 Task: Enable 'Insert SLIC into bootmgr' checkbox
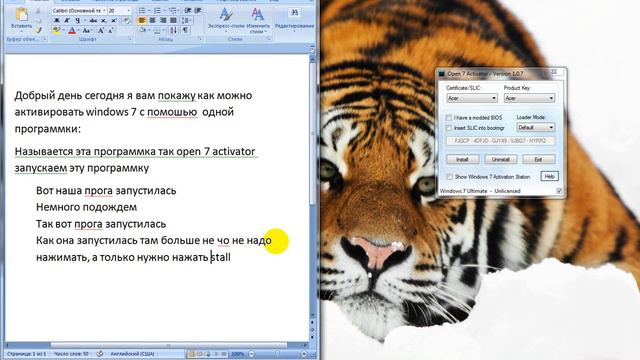[449, 128]
